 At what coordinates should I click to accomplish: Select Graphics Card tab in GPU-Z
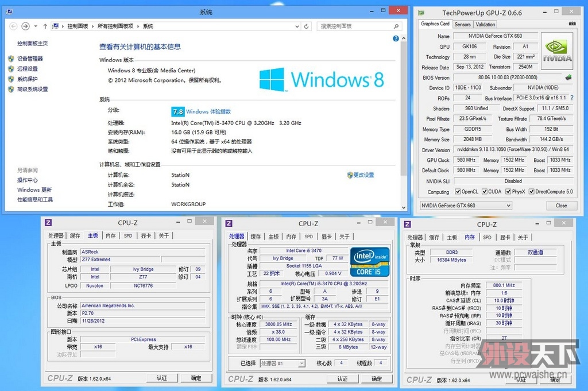435,24
